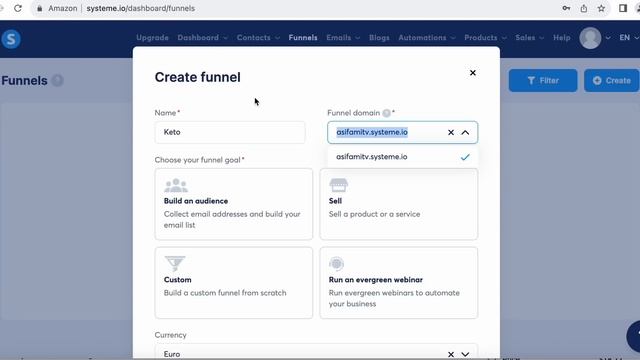Click the Currency field showing Euro
The height and width of the screenshot is (360, 640).
coord(316,352)
